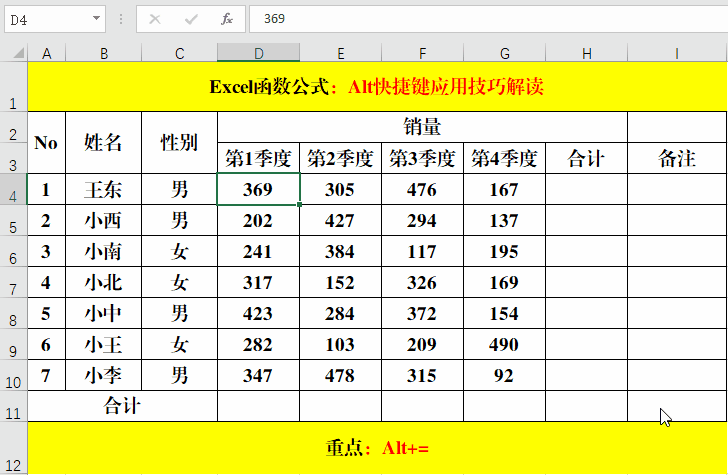
Task: Select the cell containing 167
Action: [504, 189]
